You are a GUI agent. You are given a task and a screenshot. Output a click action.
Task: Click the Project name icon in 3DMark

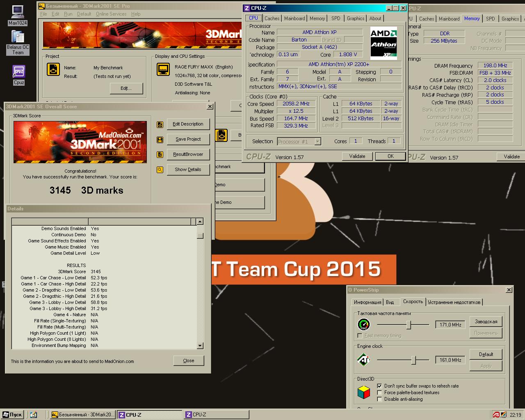(53, 70)
